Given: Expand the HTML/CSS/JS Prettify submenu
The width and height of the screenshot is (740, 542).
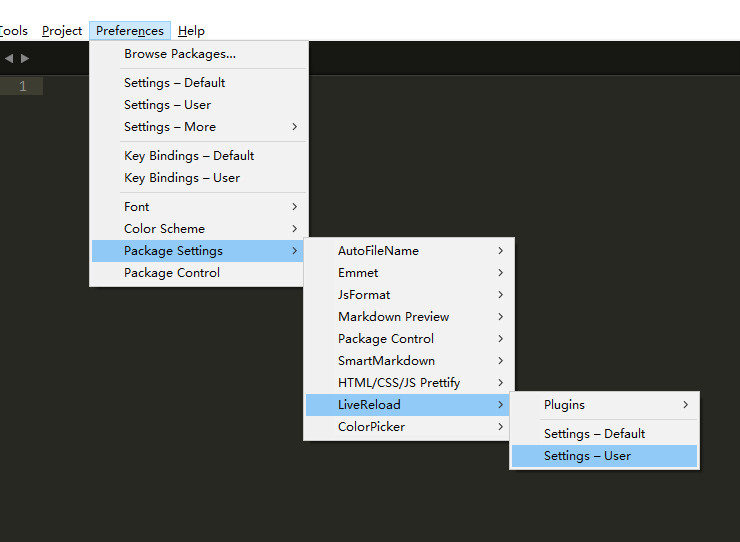Looking at the screenshot, I should [407, 382].
